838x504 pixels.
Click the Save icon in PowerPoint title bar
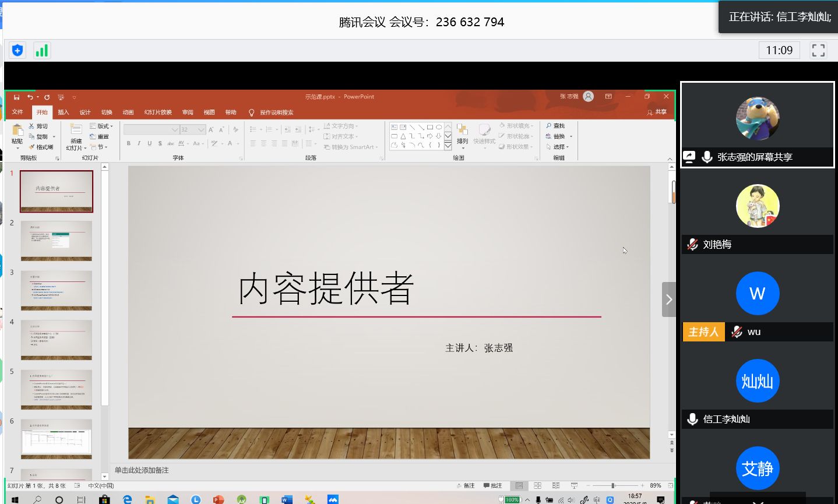click(17, 97)
